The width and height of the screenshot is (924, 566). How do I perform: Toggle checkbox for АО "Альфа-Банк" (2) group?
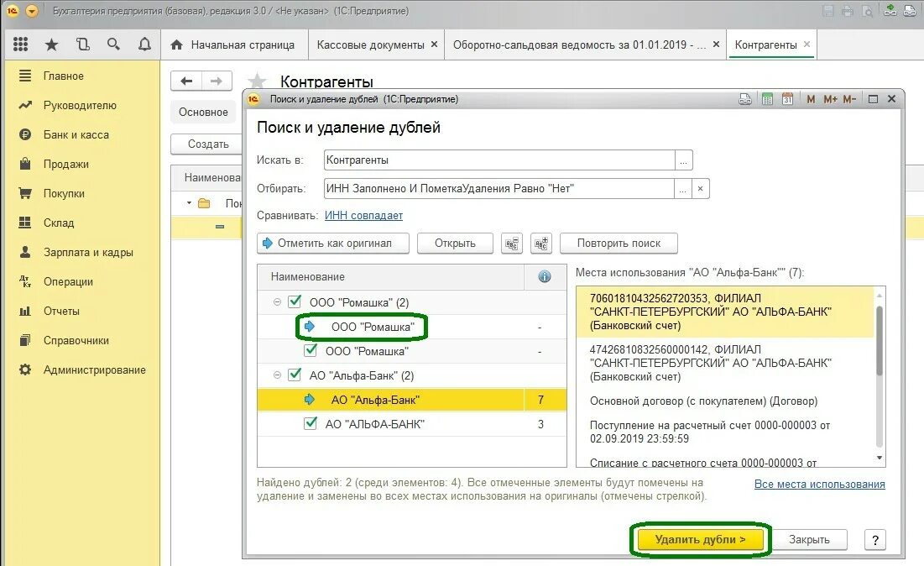coord(295,375)
